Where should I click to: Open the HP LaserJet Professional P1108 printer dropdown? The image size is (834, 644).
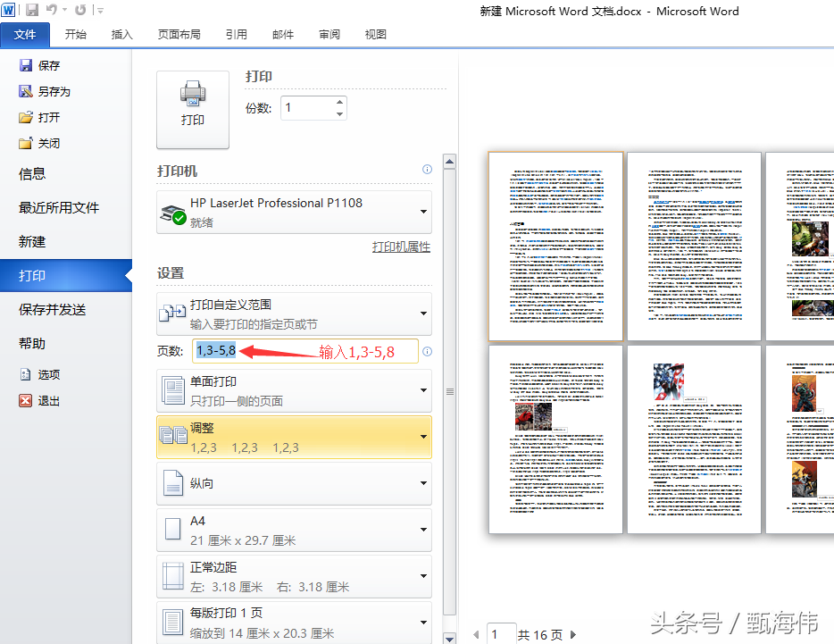pyautogui.click(x=294, y=212)
